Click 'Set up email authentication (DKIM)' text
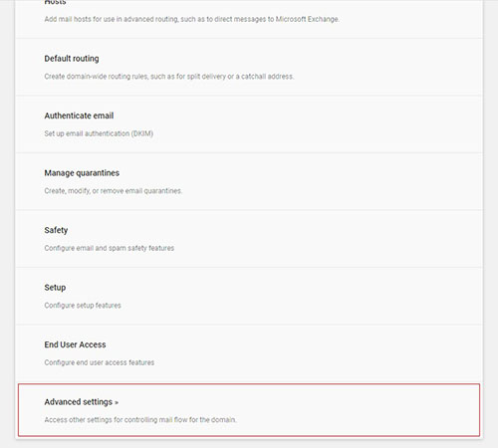Image resolution: width=498 pixels, height=448 pixels. pyautogui.click(x=99, y=133)
